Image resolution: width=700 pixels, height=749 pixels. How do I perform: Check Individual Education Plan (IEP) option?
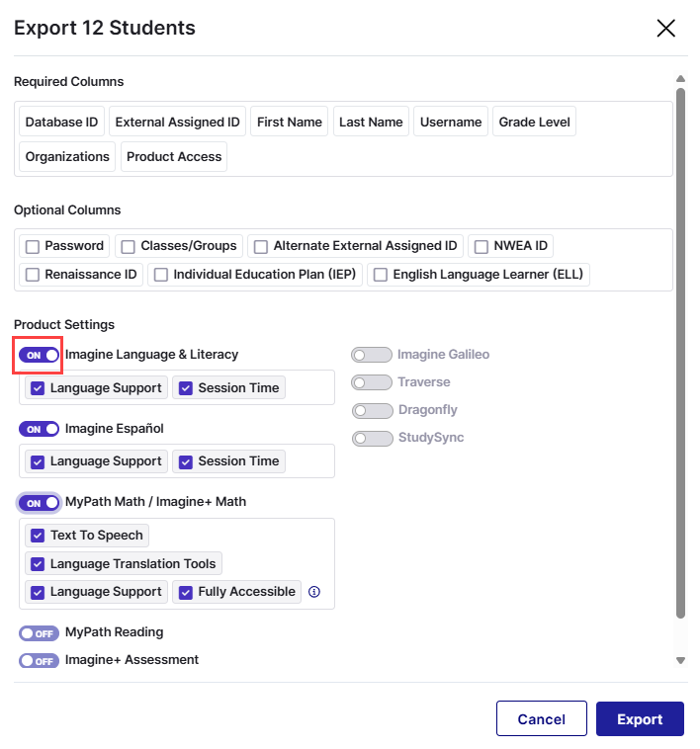tap(161, 275)
